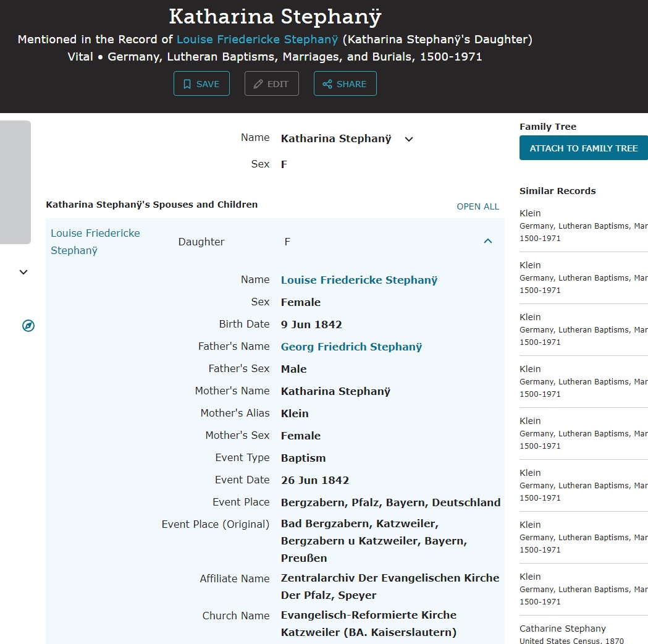Open the last Klein similar record
This screenshot has width=648, height=644.
[x=530, y=577]
